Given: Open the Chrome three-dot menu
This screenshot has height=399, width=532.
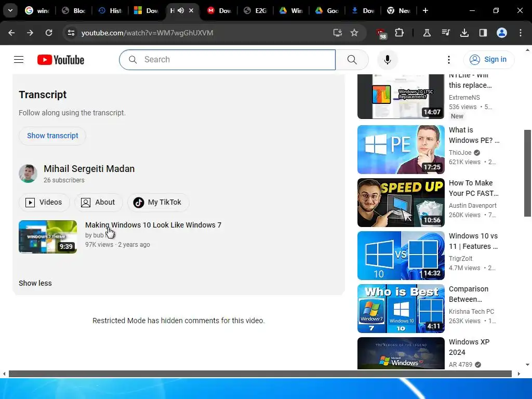Looking at the screenshot, I should 521,33.
